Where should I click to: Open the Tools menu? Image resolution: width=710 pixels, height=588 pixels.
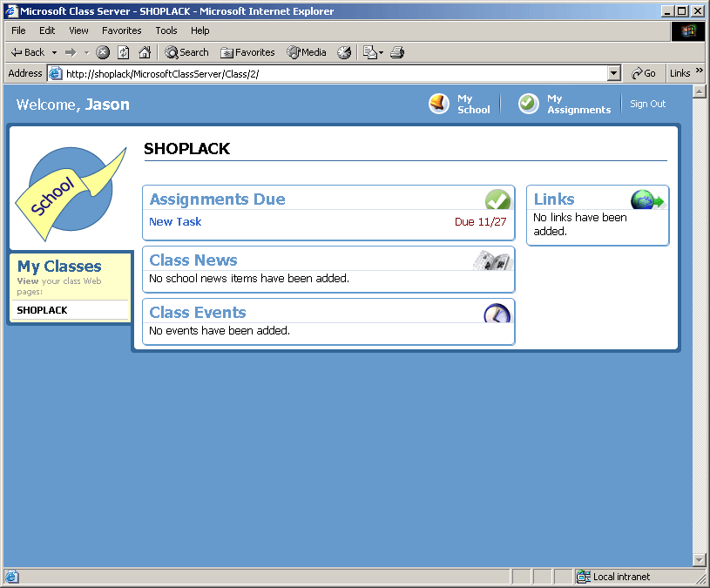[166, 30]
